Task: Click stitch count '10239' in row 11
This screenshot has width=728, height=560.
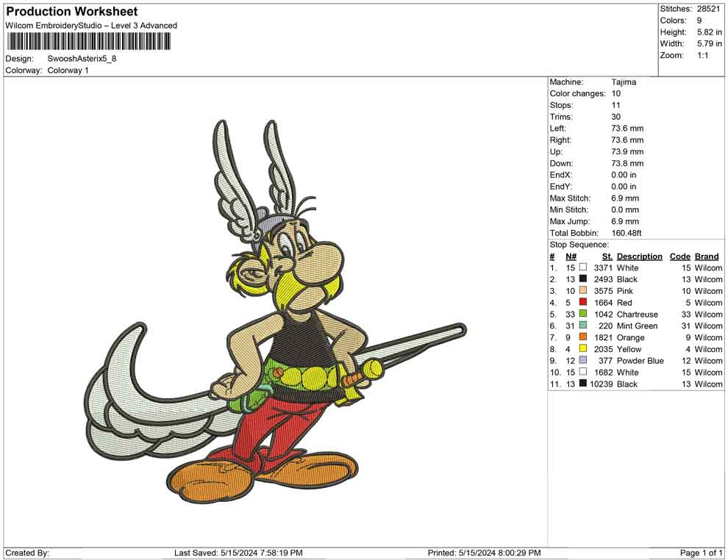Action: pos(602,384)
